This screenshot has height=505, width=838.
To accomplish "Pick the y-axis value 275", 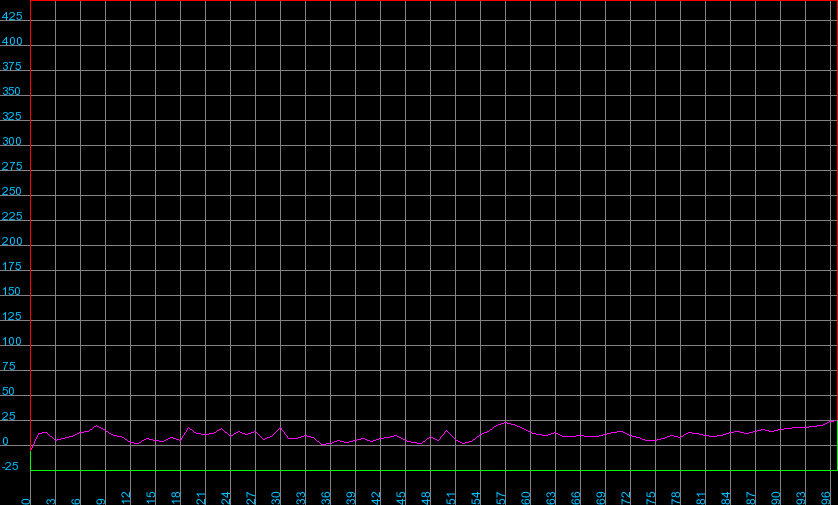I will 12,166.
